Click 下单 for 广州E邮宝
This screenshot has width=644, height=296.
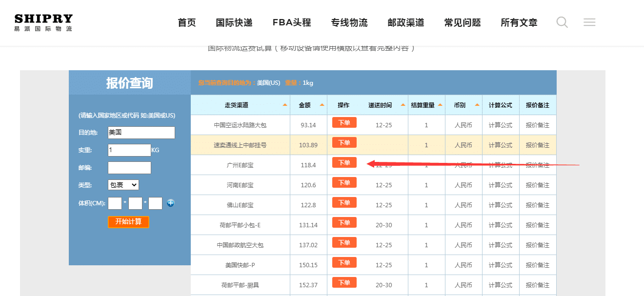coord(344,162)
